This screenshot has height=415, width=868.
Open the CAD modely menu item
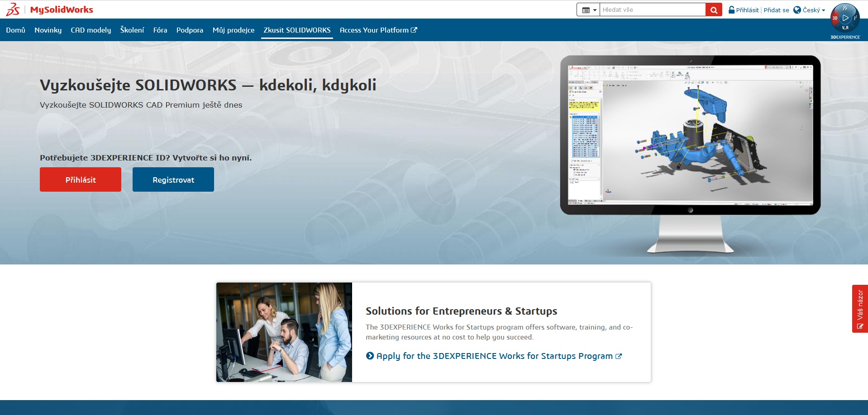coord(91,30)
